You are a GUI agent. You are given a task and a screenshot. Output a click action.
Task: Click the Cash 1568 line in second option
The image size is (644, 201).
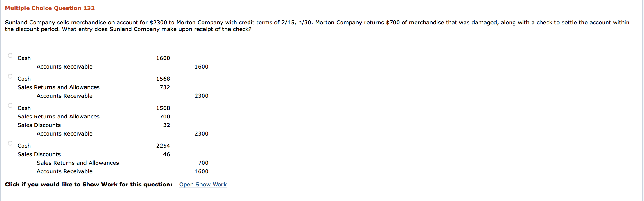point(91,79)
